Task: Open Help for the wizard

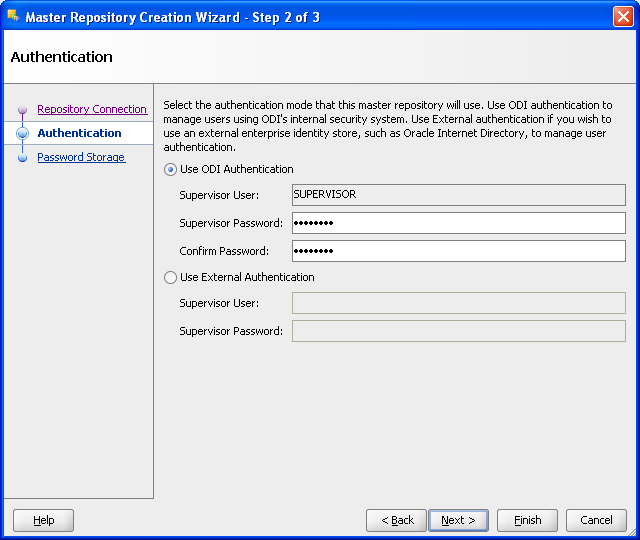Action: (x=43, y=520)
